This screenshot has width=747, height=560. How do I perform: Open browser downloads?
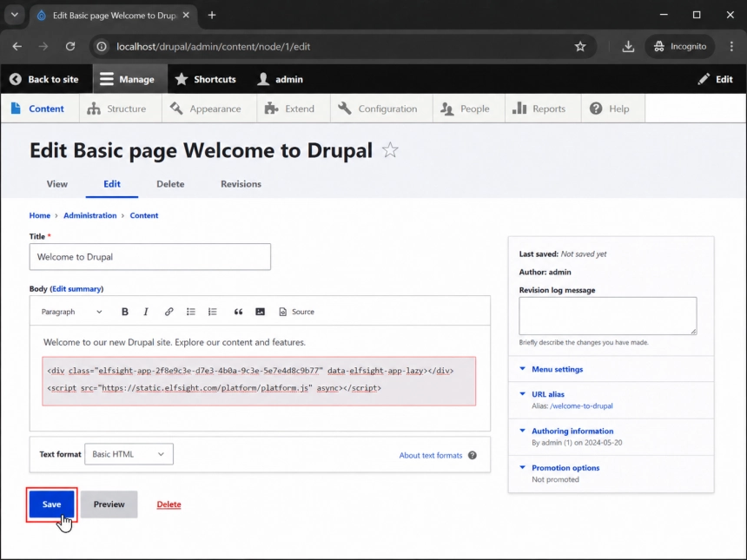pyautogui.click(x=628, y=46)
